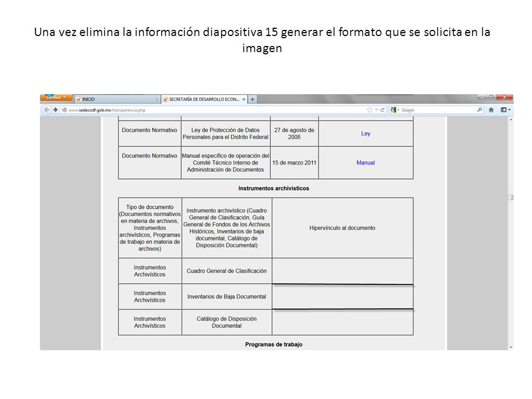Select 'Ley de Protección de Datos Personales' cell

[x=226, y=134]
